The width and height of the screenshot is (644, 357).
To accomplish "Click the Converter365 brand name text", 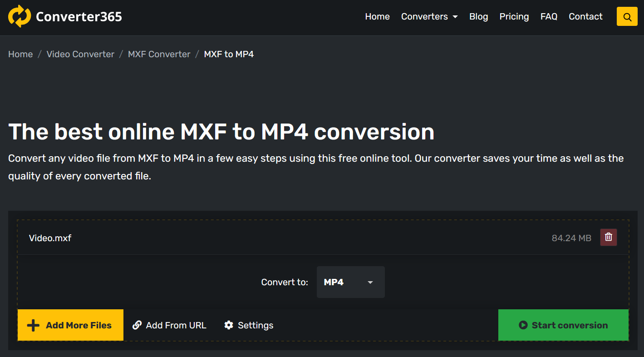I will (x=79, y=17).
